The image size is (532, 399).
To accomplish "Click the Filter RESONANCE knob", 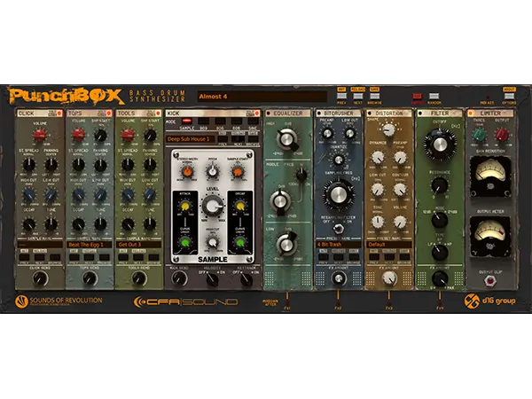I will (x=440, y=185).
